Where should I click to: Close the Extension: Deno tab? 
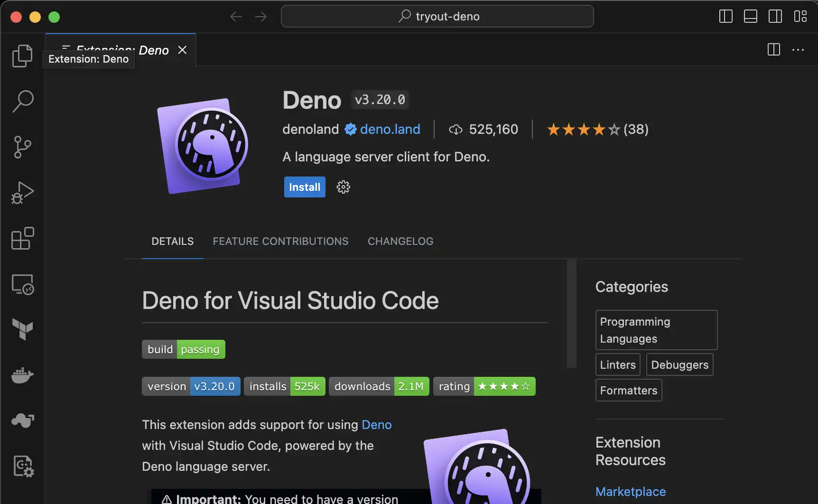182,50
